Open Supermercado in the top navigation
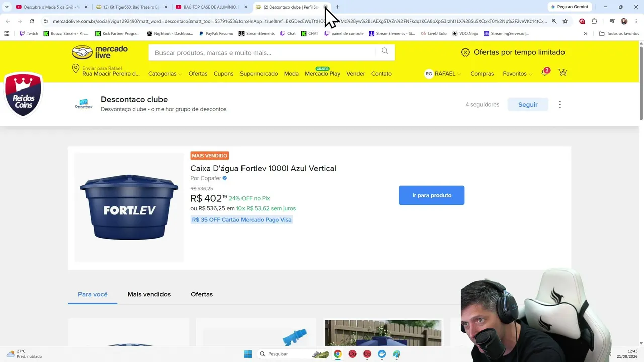This screenshot has height=362, width=644. [259, 74]
